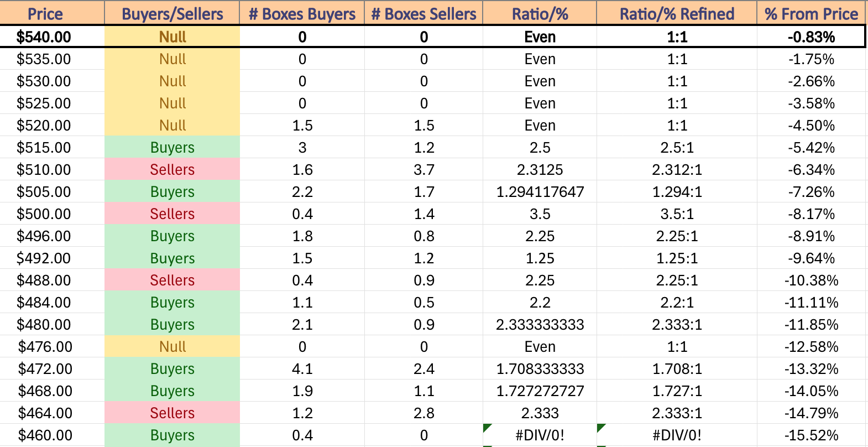Viewport: 868px width, 447px height.
Task: Click the -14.79% from price cell
Action: (811, 413)
